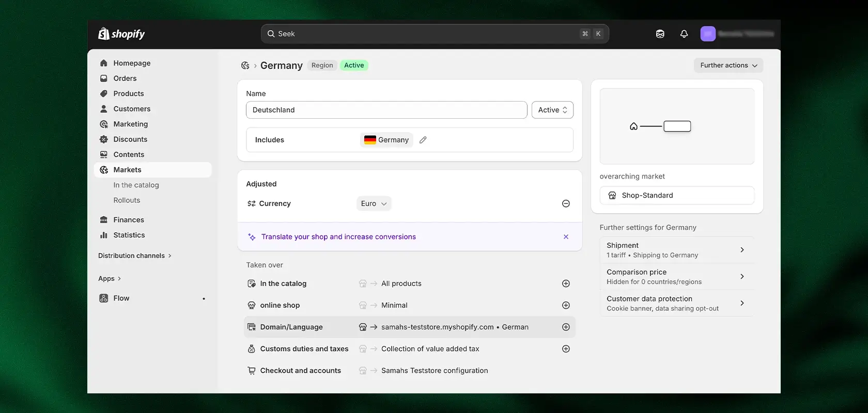The height and width of the screenshot is (413, 868).
Task: Open the notifications bell
Action: 684,34
